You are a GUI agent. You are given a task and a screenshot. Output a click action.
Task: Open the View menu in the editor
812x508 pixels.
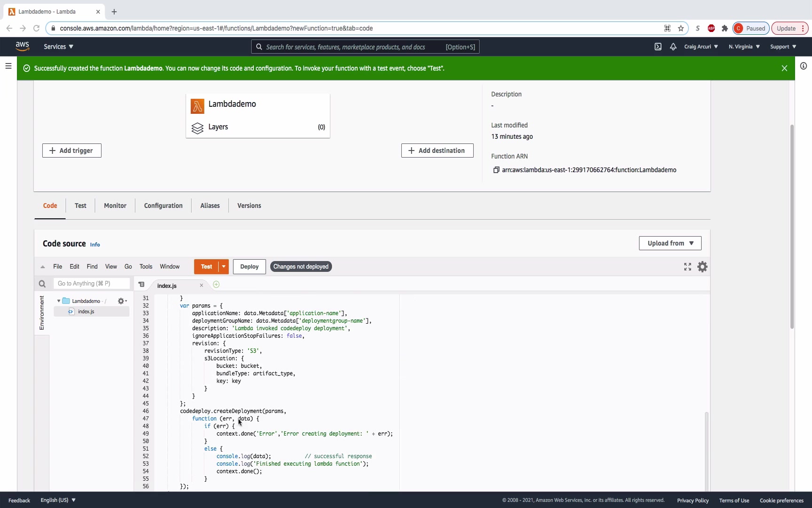pyautogui.click(x=111, y=267)
